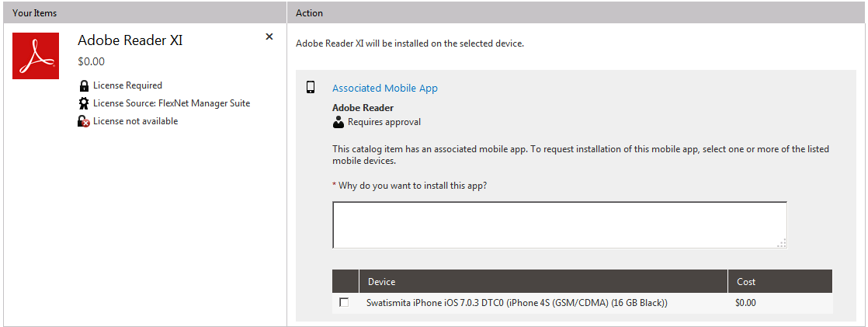
Task: Click the Your Items header
Action: [34, 13]
